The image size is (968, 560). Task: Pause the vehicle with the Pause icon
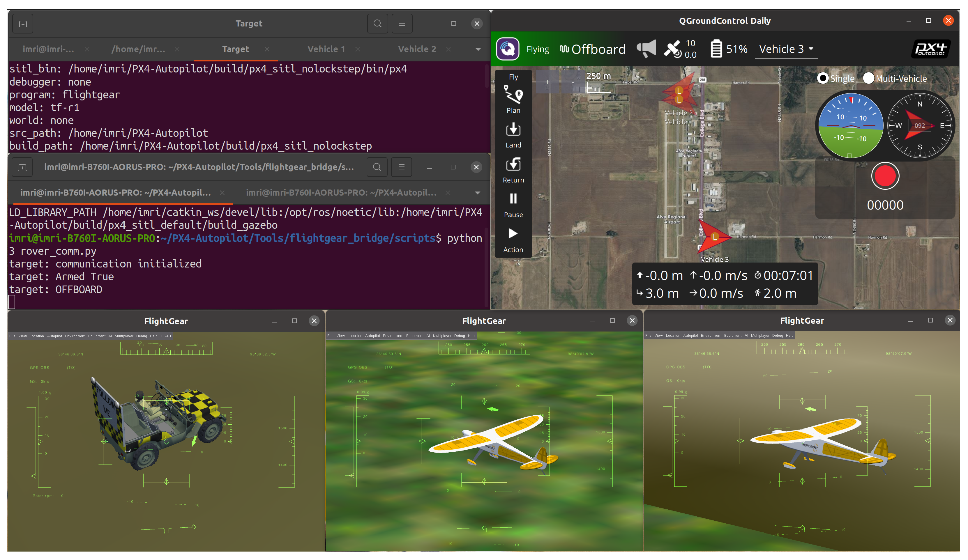tap(513, 199)
